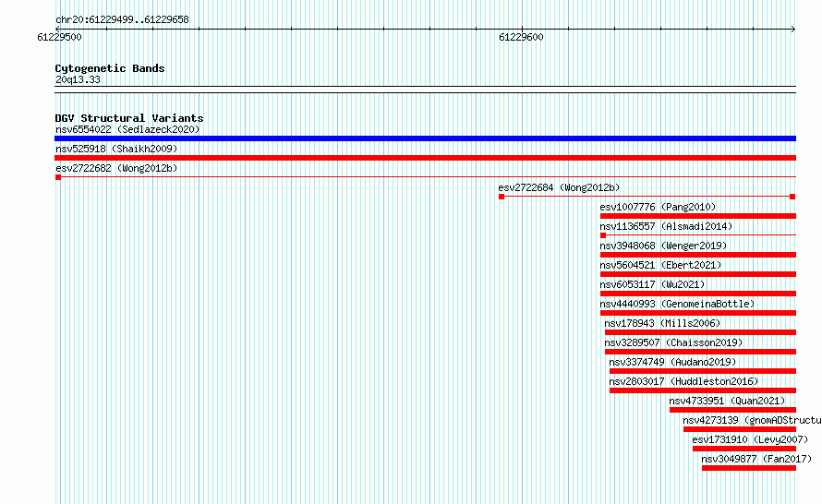Click nsv178943 (Mills2006) label

point(662,323)
